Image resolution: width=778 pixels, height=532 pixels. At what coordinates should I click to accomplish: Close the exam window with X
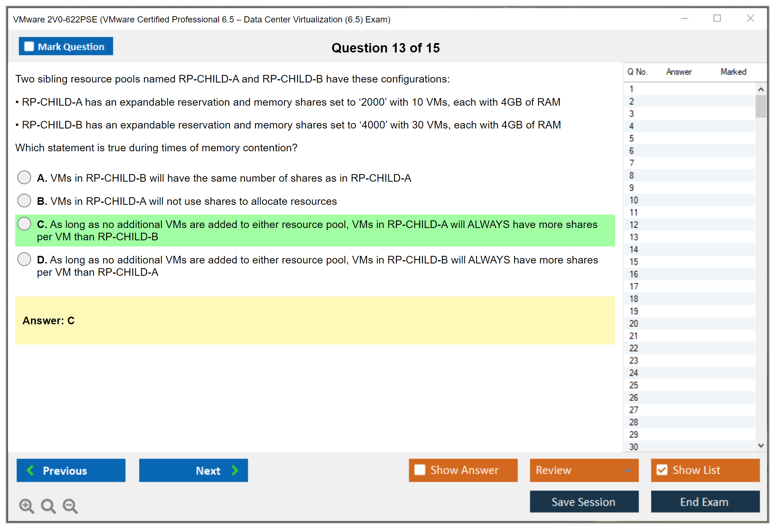point(750,18)
